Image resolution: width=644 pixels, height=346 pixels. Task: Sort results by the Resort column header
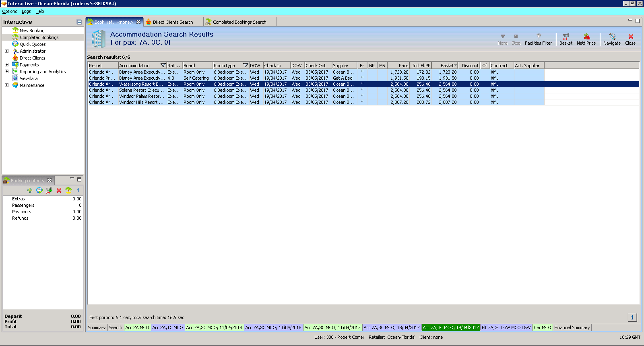coord(103,66)
